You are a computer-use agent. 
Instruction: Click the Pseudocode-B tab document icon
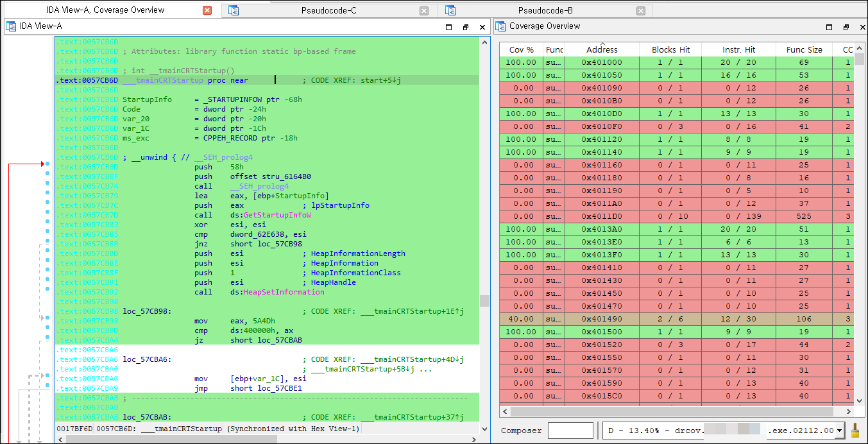click(450, 10)
